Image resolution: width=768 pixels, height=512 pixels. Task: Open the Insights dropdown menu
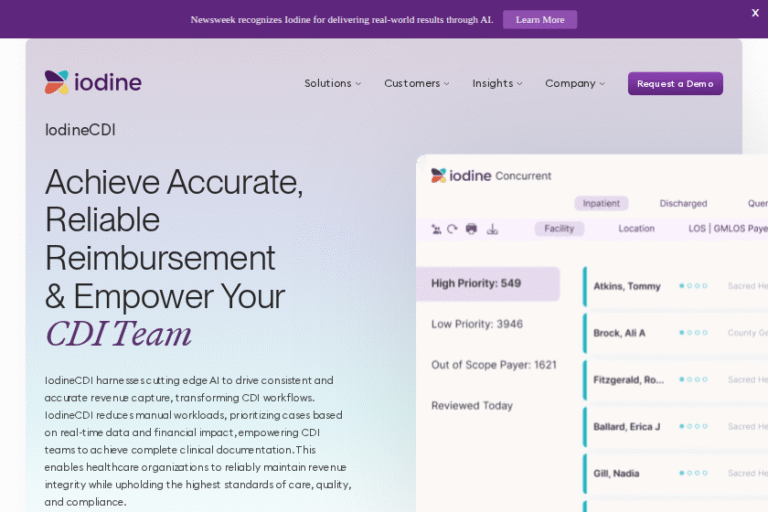pos(497,84)
